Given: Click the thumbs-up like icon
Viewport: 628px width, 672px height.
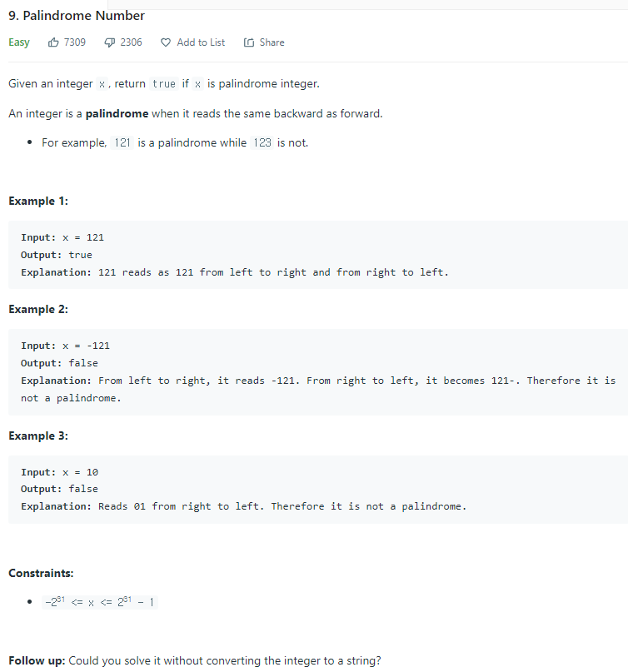Looking at the screenshot, I should pos(52,42).
